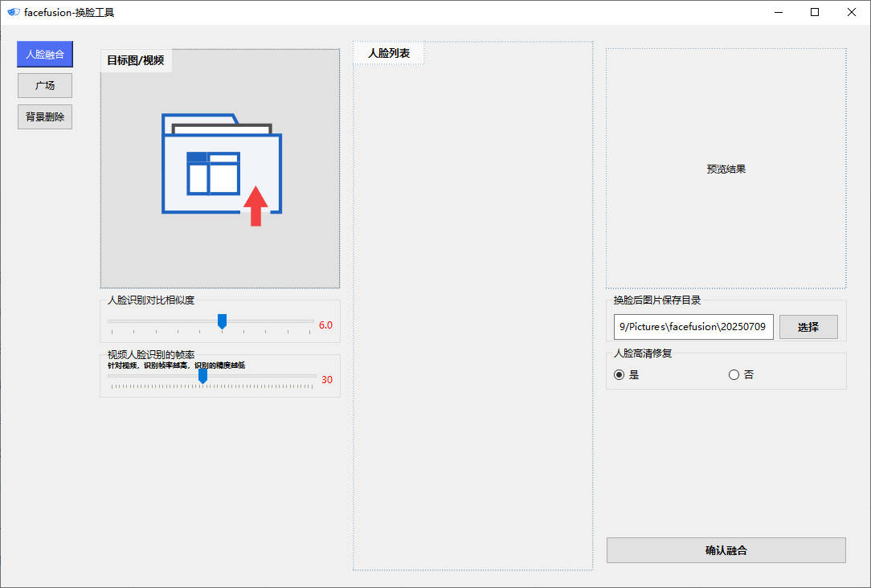The image size is (871, 588).
Task: Click the frame rate hint text below title
Action: [176, 365]
